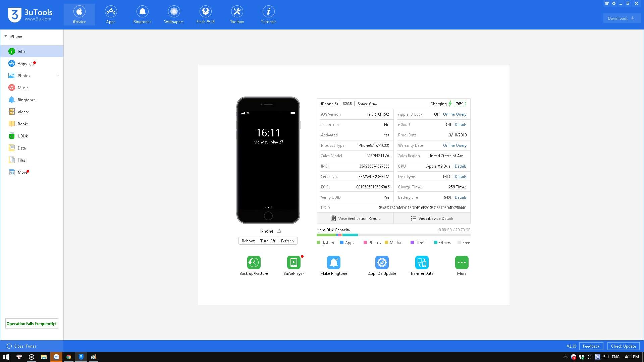
Task: Click the Battery Life Details link
Action: (461, 197)
